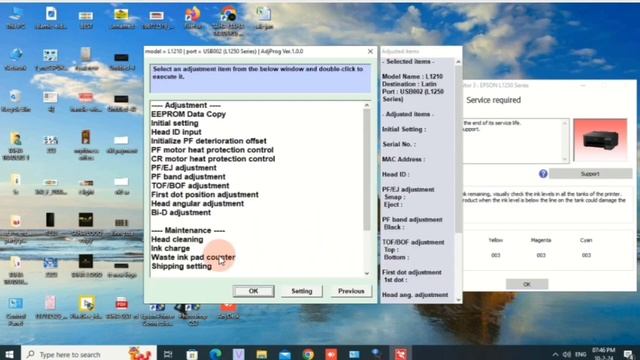The height and width of the screenshot is (360, 640).
Task: Click Adjusted items panel scroll-up arrow
Action: click(458, 62)
